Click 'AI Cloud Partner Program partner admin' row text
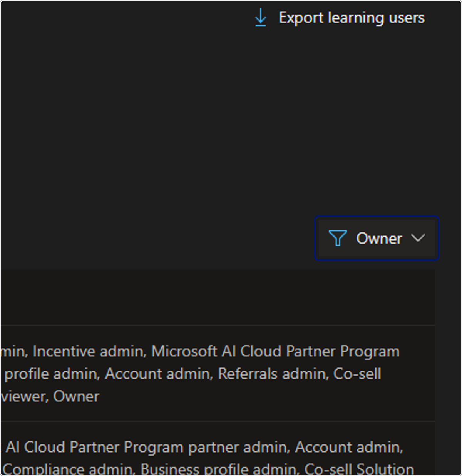Image resolution: width=462 pixels, height=476 pixels. 147,447
